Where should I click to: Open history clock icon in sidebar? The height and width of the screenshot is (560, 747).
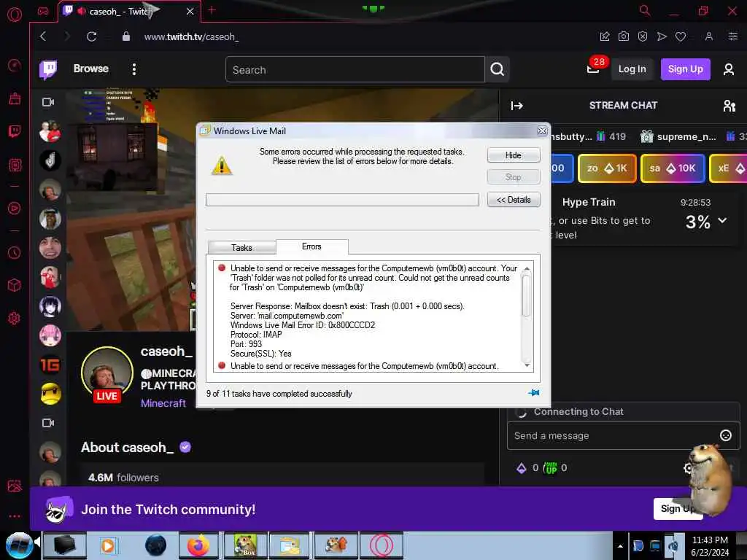[15, 252]
